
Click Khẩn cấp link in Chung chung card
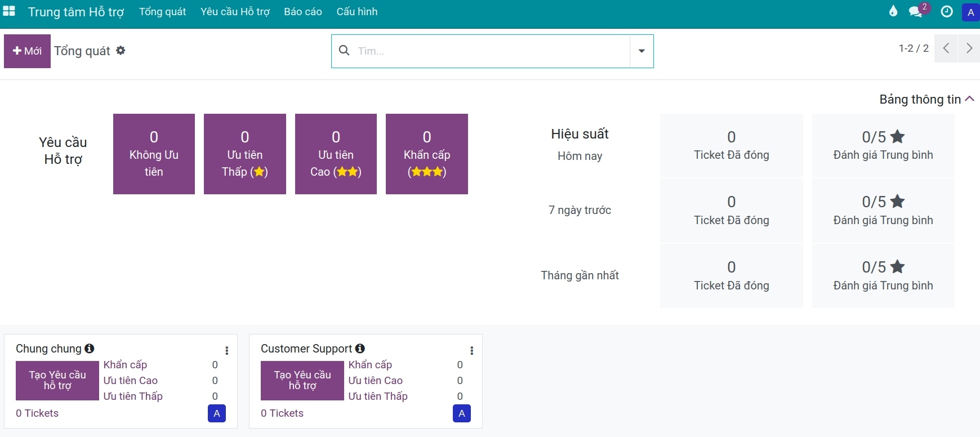[x=125, y=365]
